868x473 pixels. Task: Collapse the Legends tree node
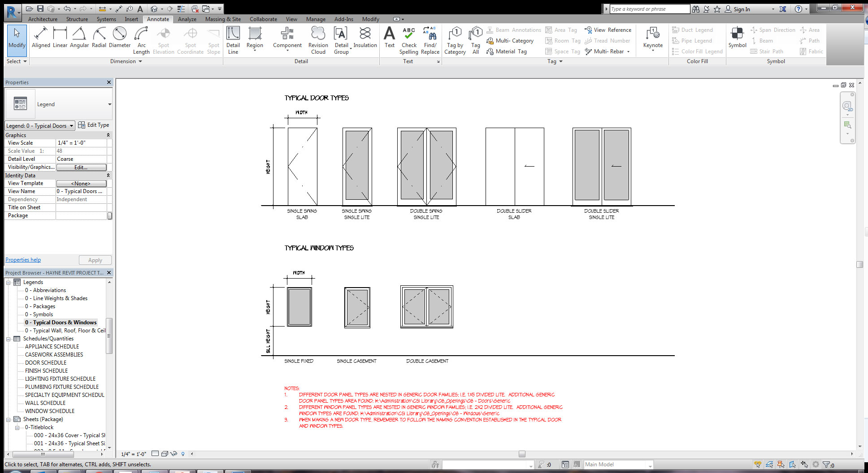pos(9,282)
